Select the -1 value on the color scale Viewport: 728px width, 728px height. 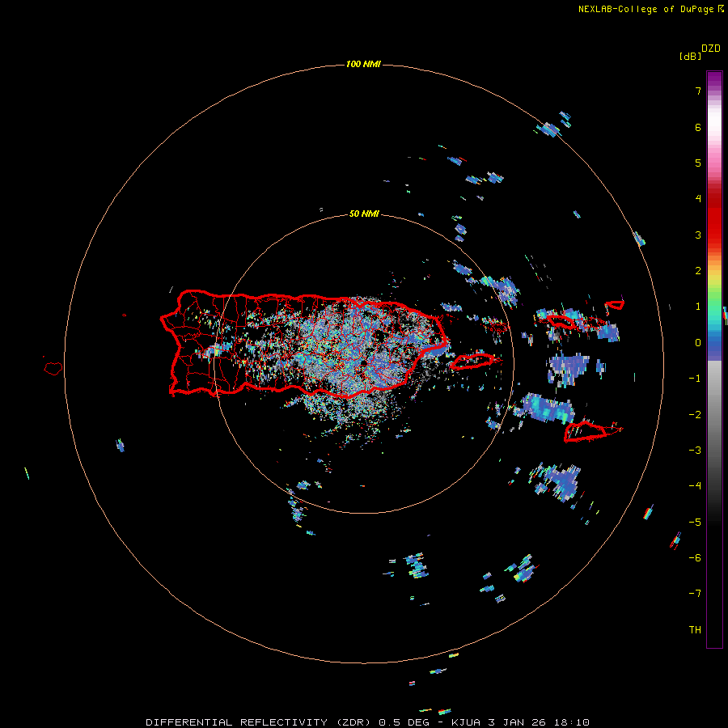(695, 379)
